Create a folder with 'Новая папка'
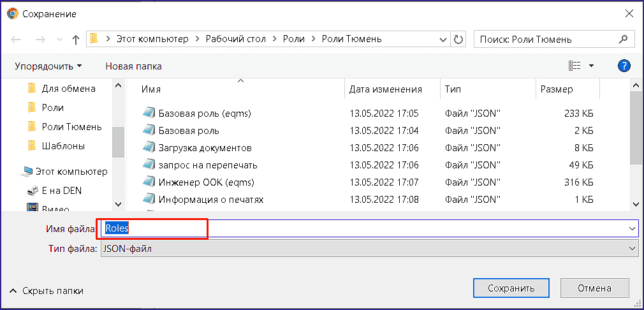Image resolution: width=644 pixels, height=310 pixels. point(133,66)
